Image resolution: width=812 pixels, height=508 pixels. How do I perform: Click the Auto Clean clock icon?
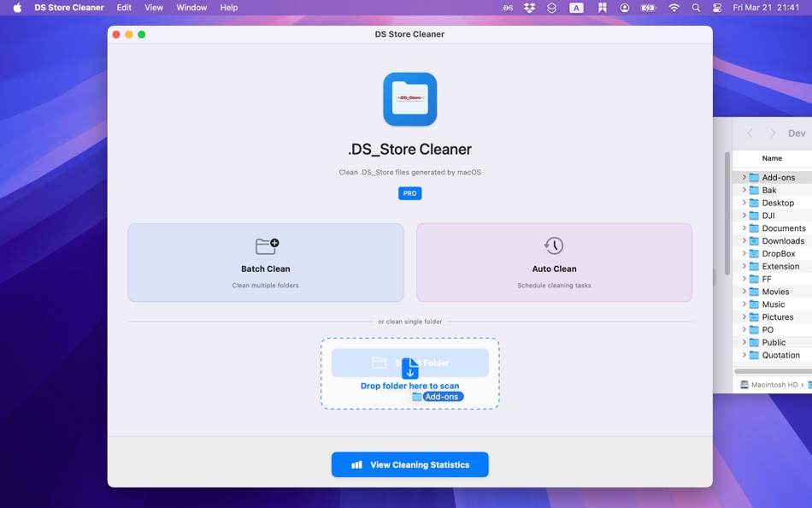click(554, 245)
